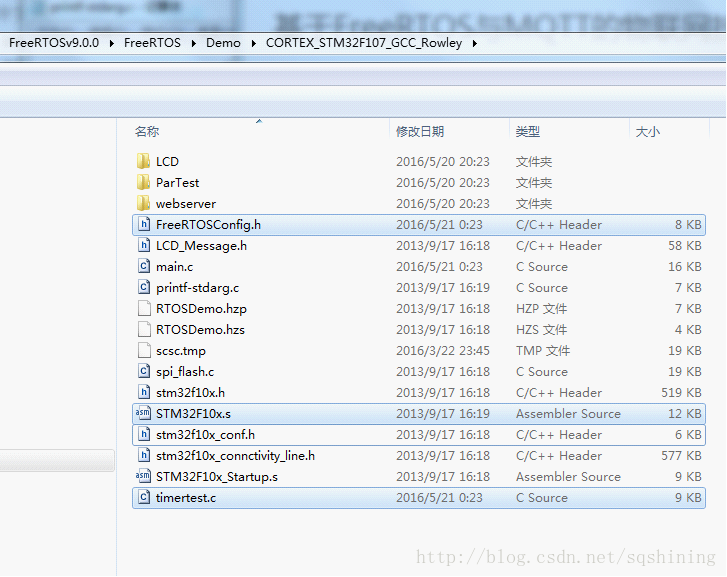Go to FreeRTOSv9.0.0 in address bar
The height and width of the screenshot is (577, 727).
pos(54,43)
